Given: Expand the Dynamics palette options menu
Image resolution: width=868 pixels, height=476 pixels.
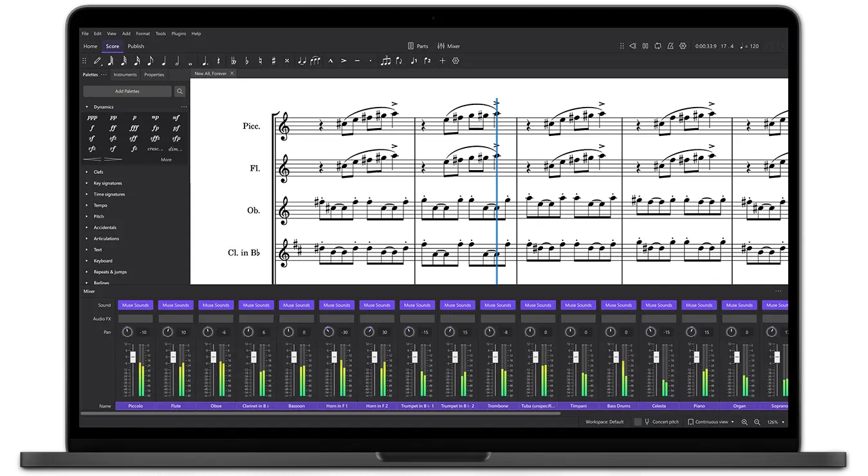Looking at the screenshot, I should 183,106.
